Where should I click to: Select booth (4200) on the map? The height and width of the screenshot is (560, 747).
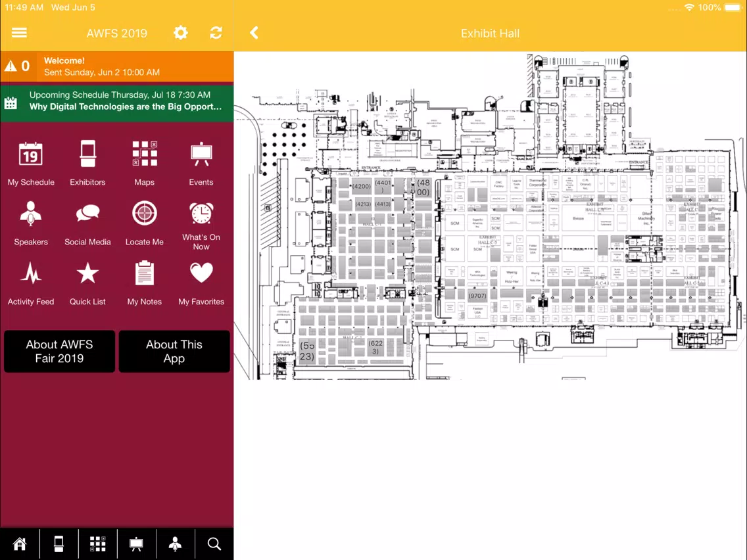[x=361, y=186]
